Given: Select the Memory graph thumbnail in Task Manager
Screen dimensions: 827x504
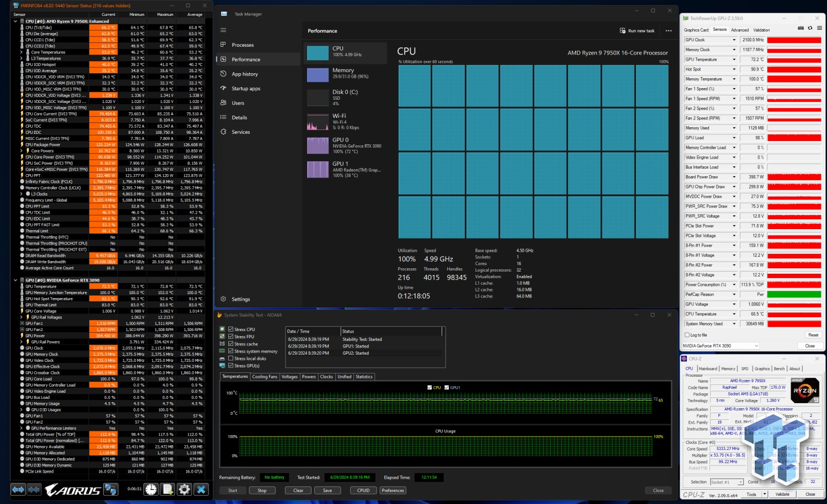Looking at the screenshot, I should [318, 74].
